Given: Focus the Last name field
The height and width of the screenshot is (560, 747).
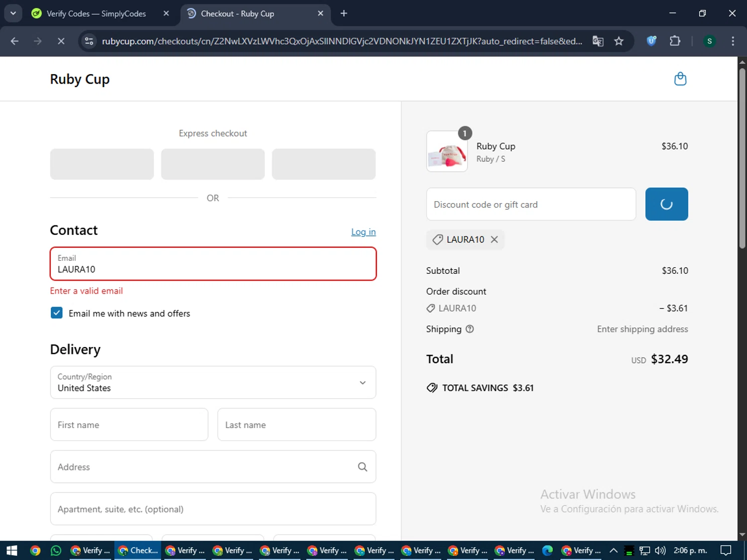Looking at the screenshot, I should click(297, 425).
